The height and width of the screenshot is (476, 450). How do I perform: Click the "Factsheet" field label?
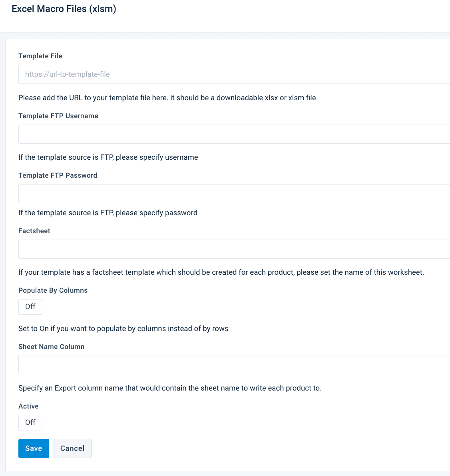tap(34, 231)
